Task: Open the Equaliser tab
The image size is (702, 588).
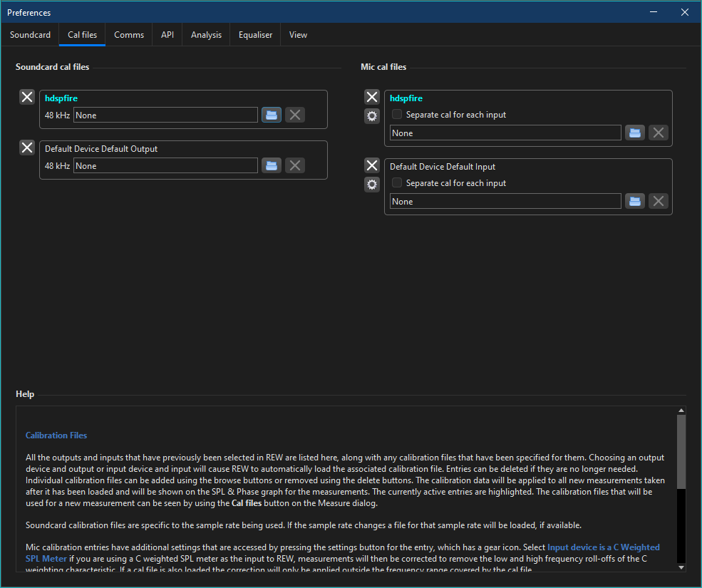Action: 255,35
